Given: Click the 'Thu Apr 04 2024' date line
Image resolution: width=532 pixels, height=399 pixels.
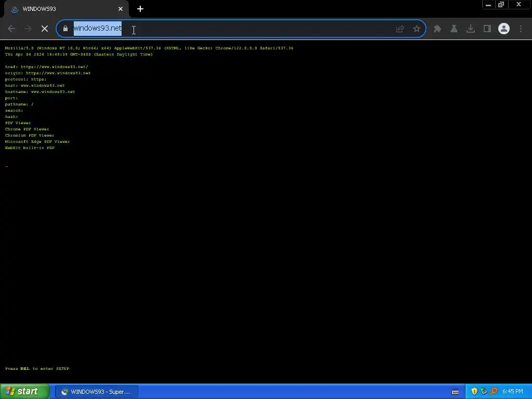Looking at the screenshot, I should click(79, 54).
